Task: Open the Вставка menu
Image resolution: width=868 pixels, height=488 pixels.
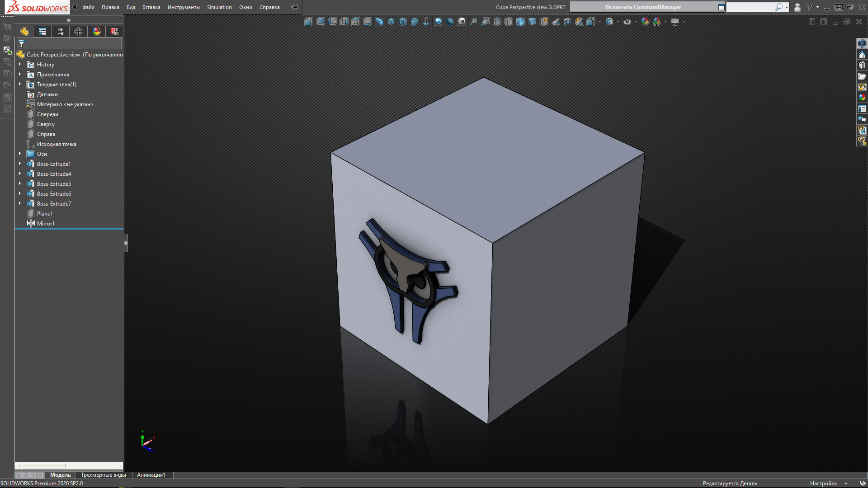Action: tap(151, 7)
